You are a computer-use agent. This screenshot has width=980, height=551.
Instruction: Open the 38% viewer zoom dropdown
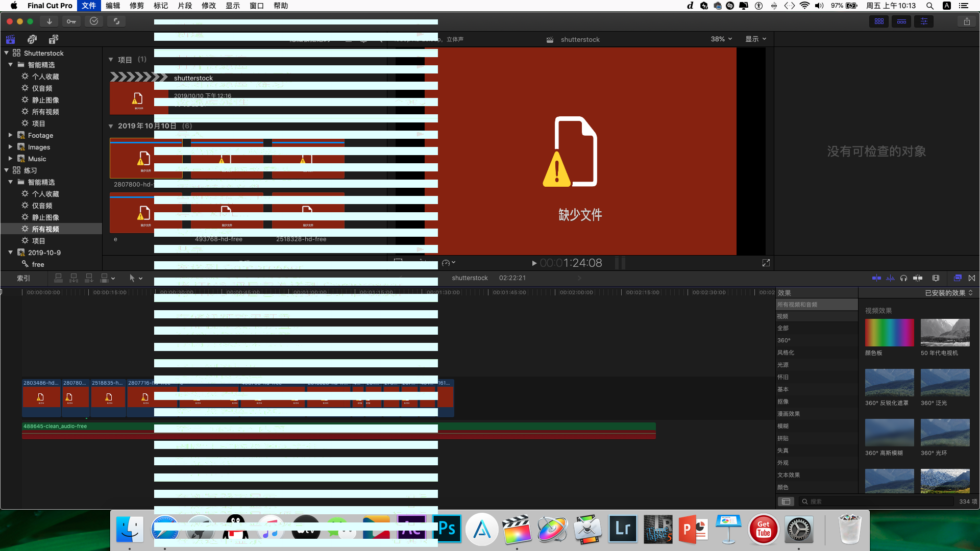click(x=721, y=39)
